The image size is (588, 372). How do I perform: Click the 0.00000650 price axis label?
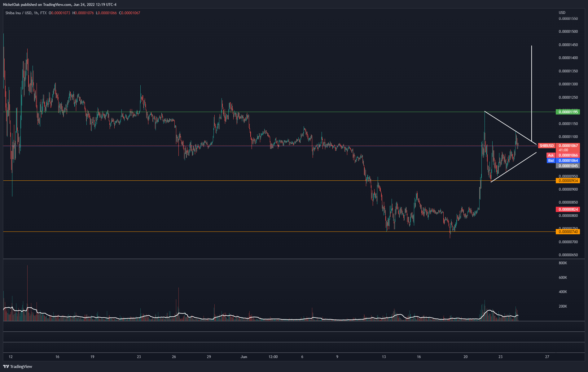pyautogui.click(x=568, y=255)
